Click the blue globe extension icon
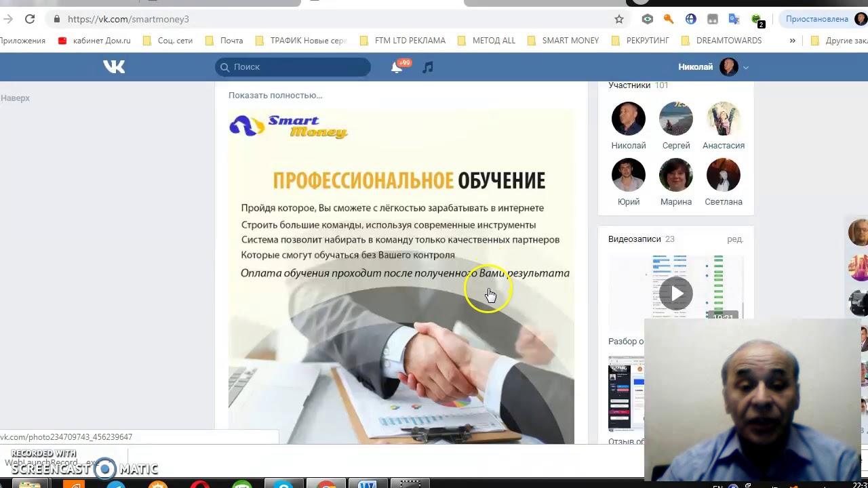Image resolution: width=868 pixels, height=488 pixels. click(x=690, y=19)
